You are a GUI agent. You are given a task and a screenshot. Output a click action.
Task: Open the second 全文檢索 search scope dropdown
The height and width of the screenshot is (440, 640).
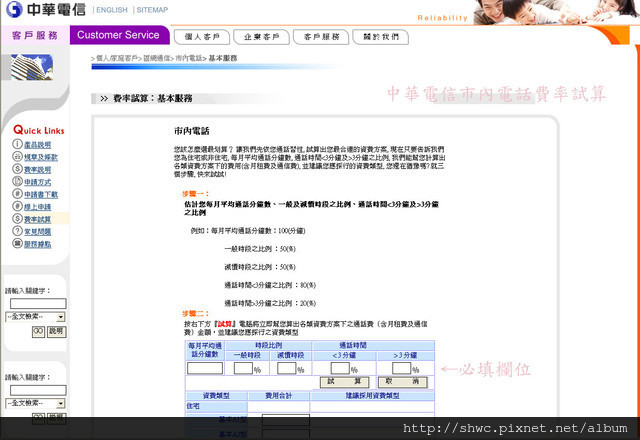(x=36, y=403)
